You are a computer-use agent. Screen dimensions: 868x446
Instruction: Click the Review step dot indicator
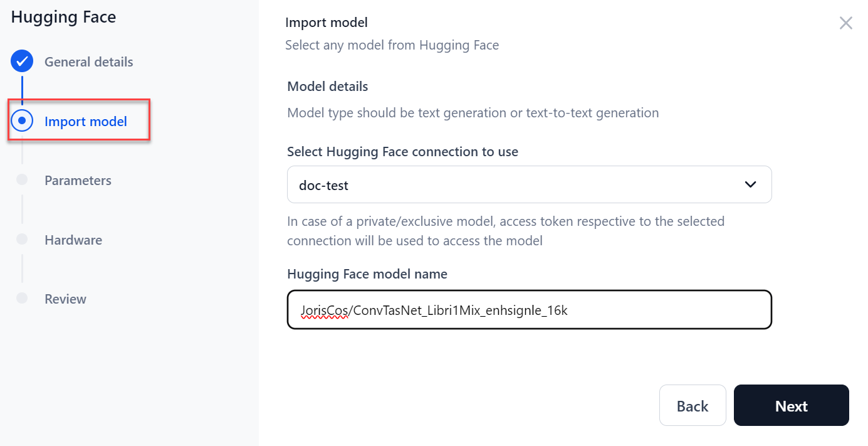click(x=22, y=299)
